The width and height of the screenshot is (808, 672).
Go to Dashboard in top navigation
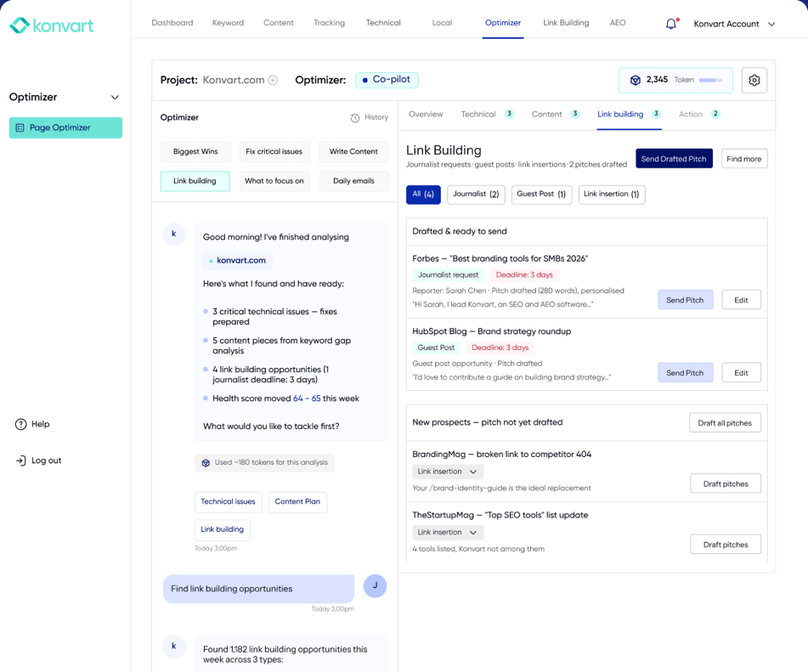(x=172, y=23)
